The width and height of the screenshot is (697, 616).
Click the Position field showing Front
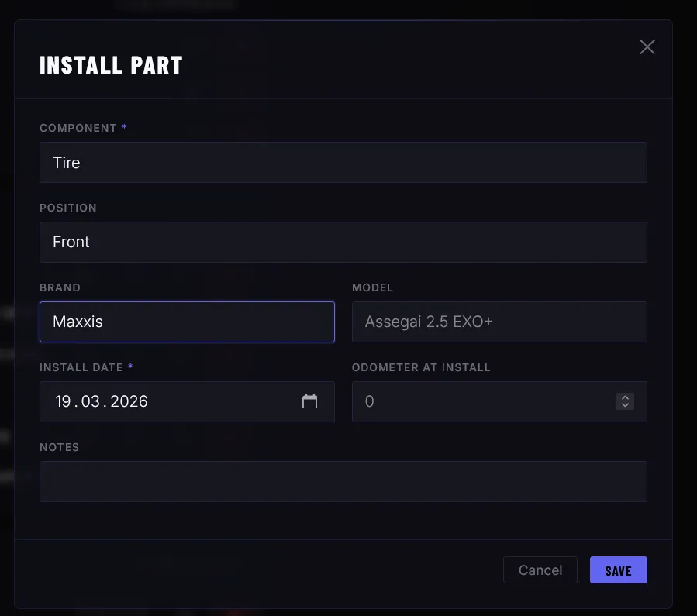pos(343,242)
